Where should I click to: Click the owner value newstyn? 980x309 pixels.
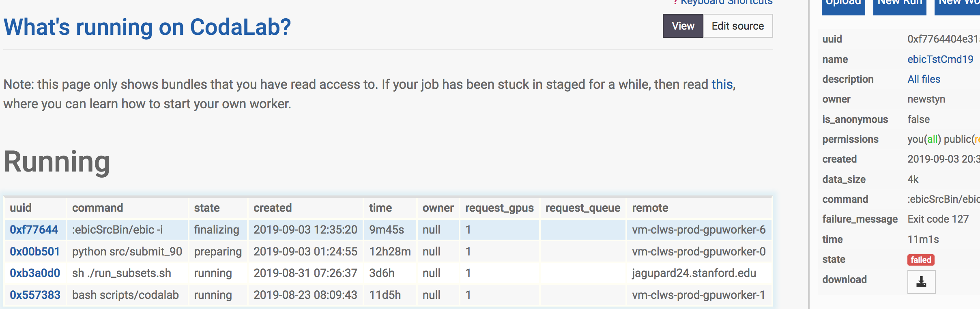pos(926,99)
